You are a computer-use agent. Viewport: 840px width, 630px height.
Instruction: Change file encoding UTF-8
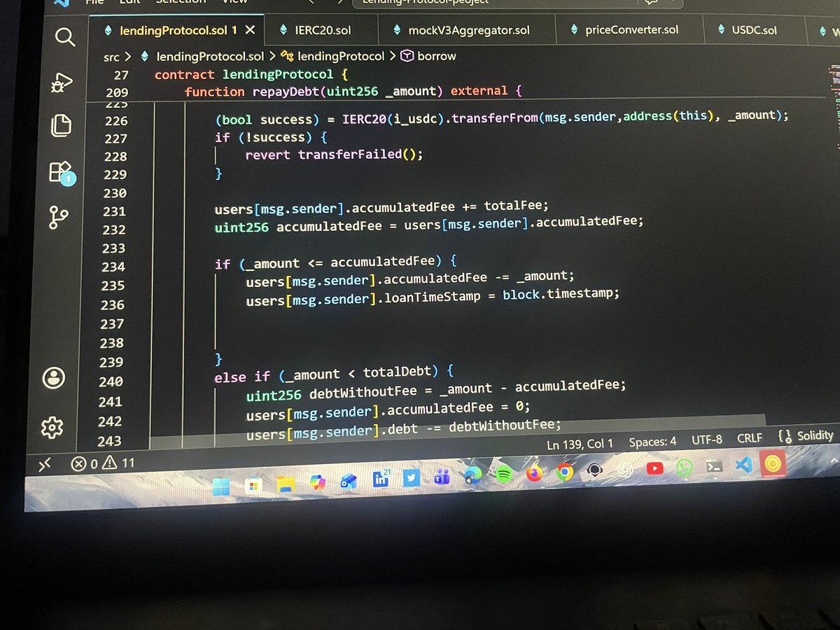point(706,440)
